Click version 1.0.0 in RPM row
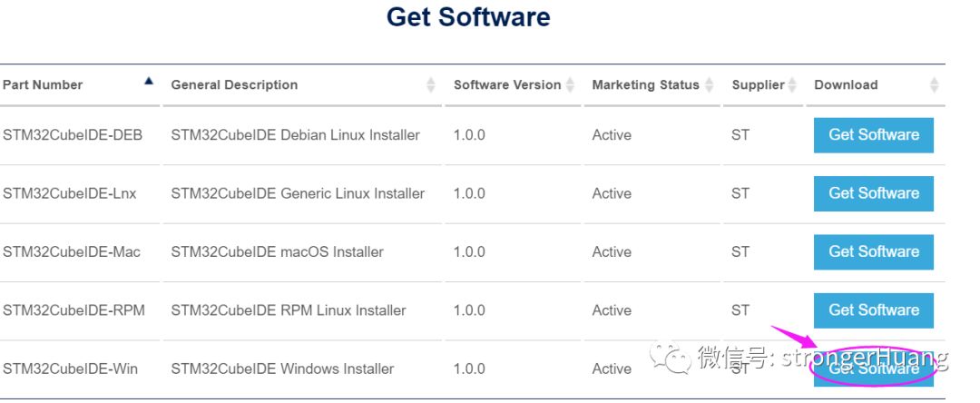The width and height of the screenshot is (980, 403). coord(469,310)
